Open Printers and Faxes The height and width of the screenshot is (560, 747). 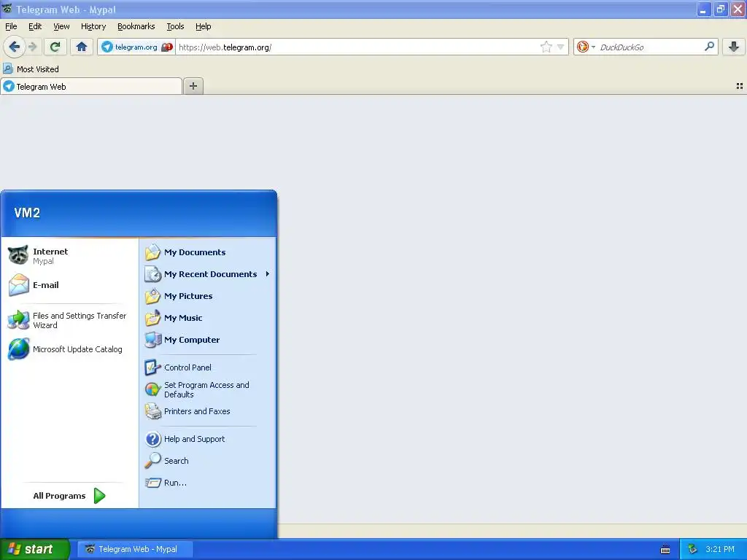(208, 411)
